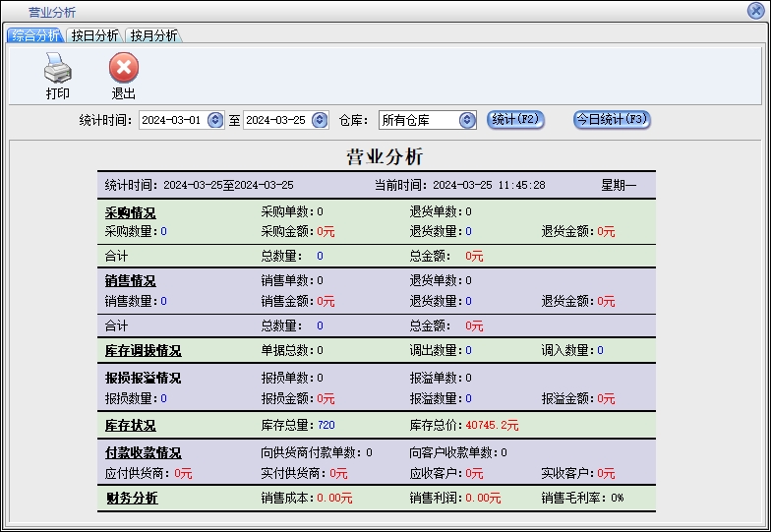The height and width of the screenshot is (532, 771).
Task: Switch to the 按日分析 tab
Action: 94,35
